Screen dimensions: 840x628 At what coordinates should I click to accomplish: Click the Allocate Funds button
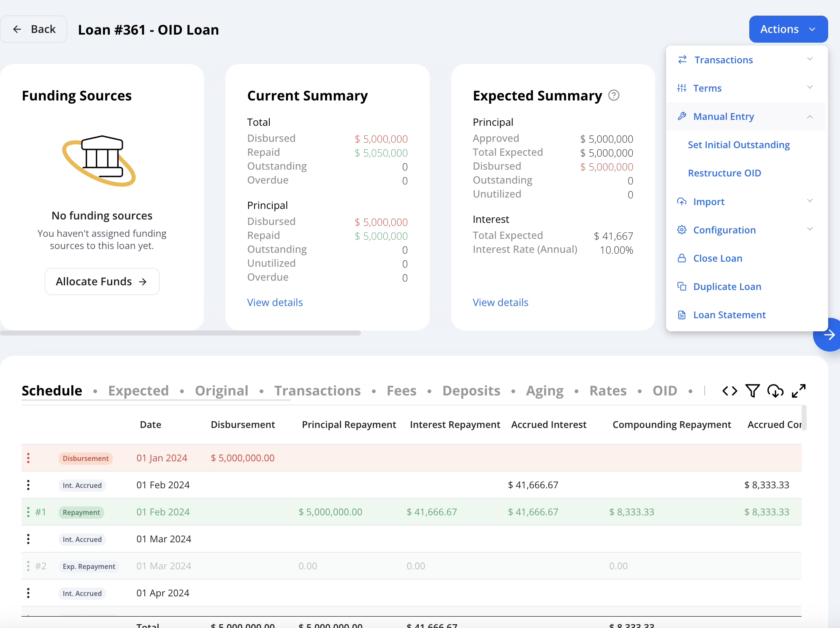[102, 282]
